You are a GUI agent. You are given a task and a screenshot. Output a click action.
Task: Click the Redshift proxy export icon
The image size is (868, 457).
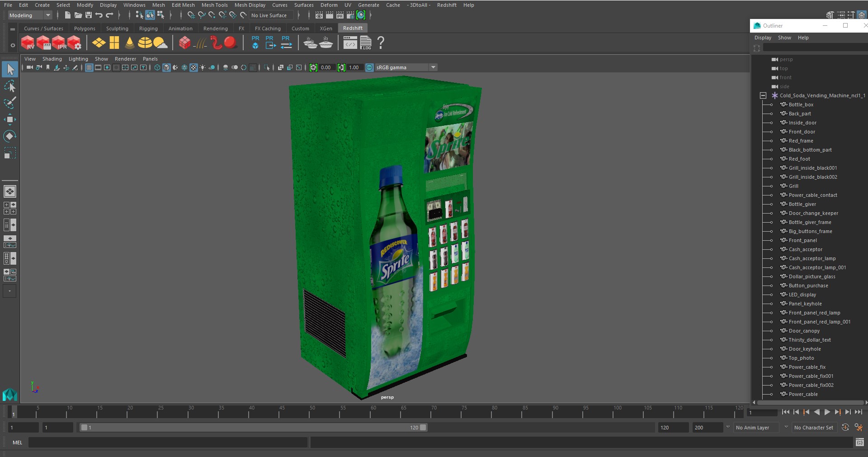point(270,43)
